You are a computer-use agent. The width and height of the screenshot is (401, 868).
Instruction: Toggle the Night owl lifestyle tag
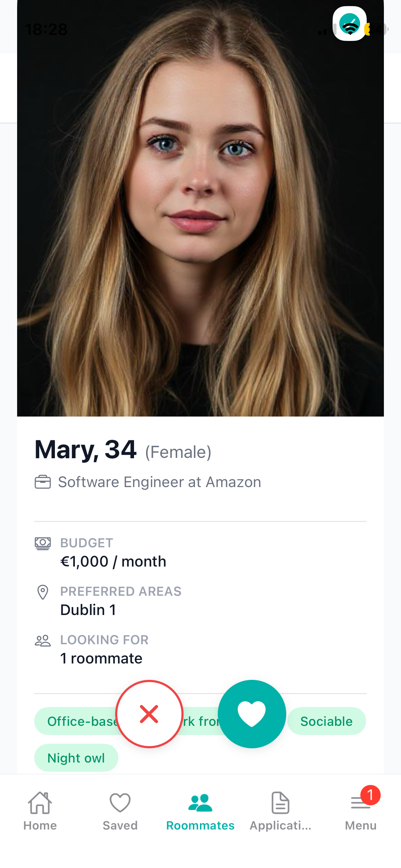(x=76, y=758)
